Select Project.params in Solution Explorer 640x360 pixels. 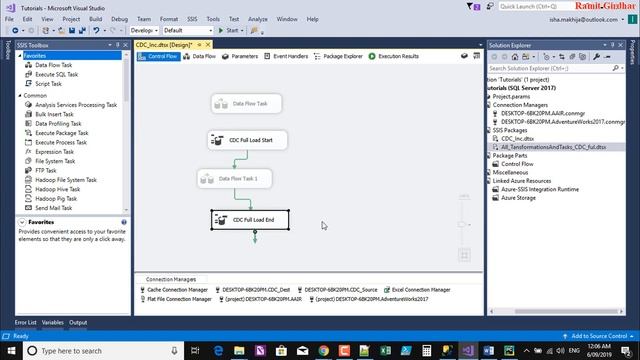click(x=511, y=97)
